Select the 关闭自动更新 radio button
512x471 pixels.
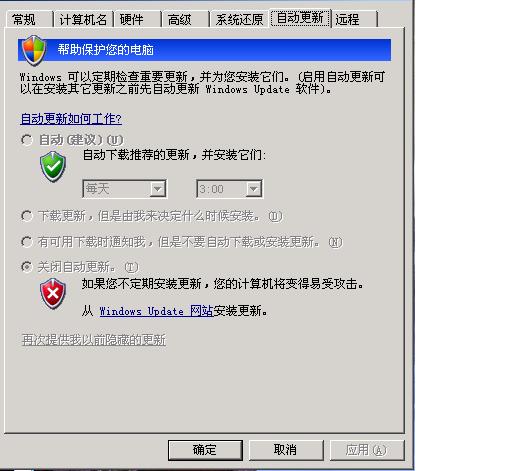(27, 267)
